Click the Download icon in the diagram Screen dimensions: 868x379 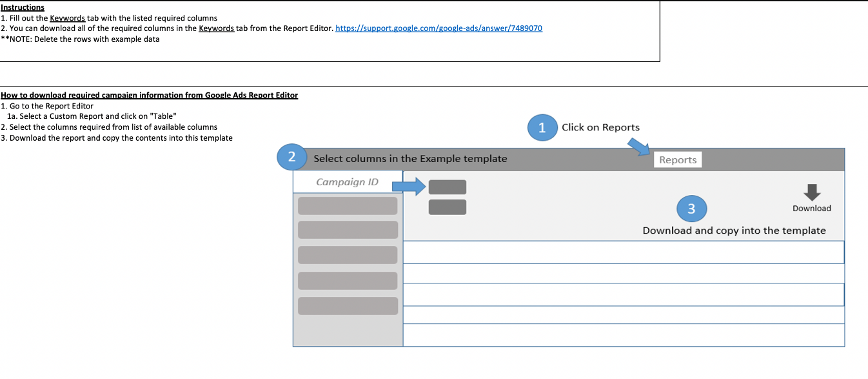[x=812, y=193]
